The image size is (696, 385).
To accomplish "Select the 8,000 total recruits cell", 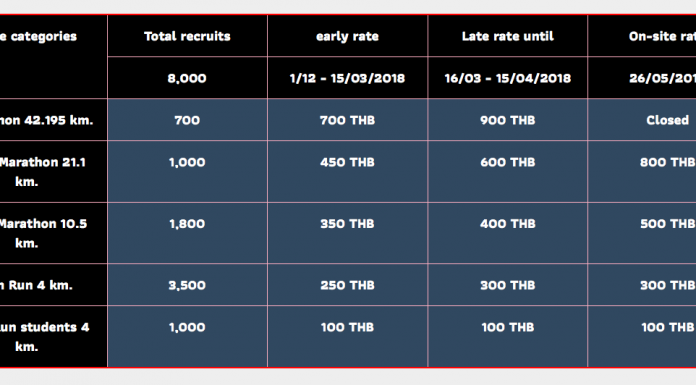I will coord(187,78).
